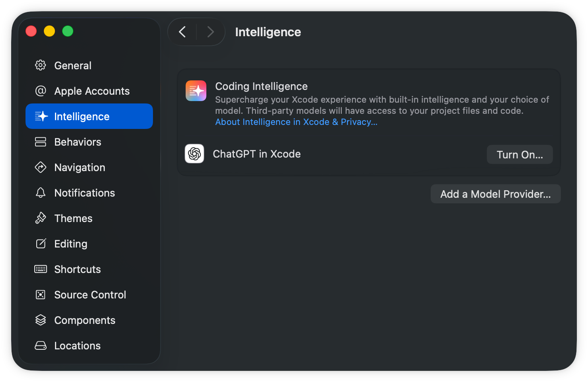Screen dimensions: 588x382
Task: Click the Components layers icon
Action: pyautogui.click(x=41, y=320)
